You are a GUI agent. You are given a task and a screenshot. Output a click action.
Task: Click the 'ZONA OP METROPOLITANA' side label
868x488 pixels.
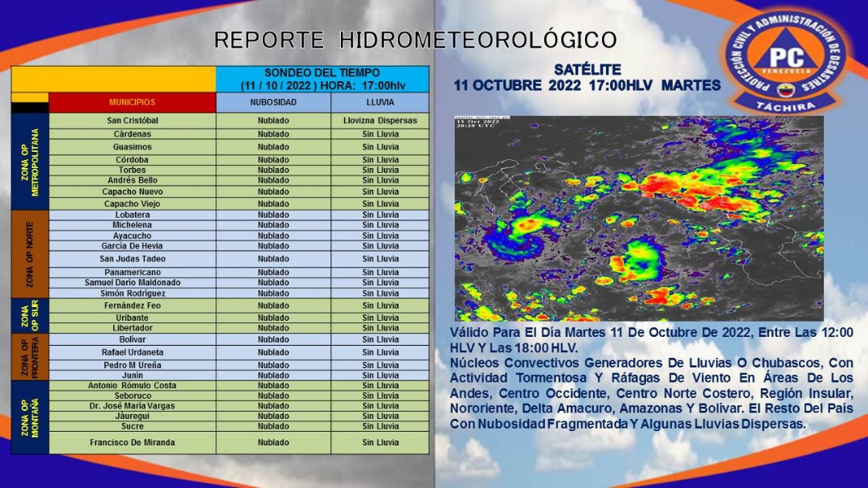click(x=30, y=162)
